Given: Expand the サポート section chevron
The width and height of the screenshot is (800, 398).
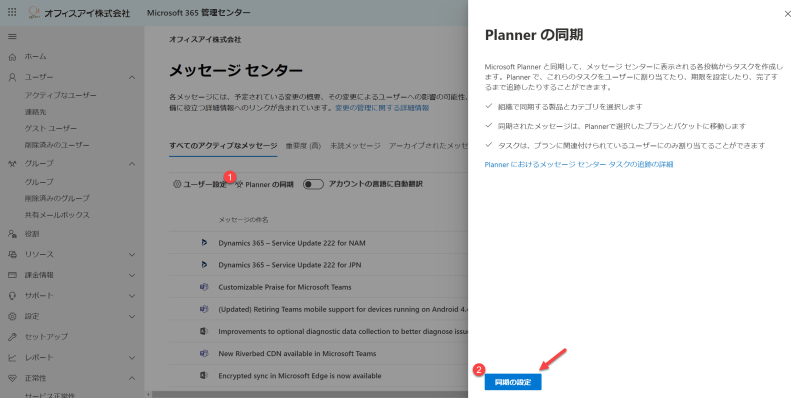Looking at the screenshot, I should (132, 295).
